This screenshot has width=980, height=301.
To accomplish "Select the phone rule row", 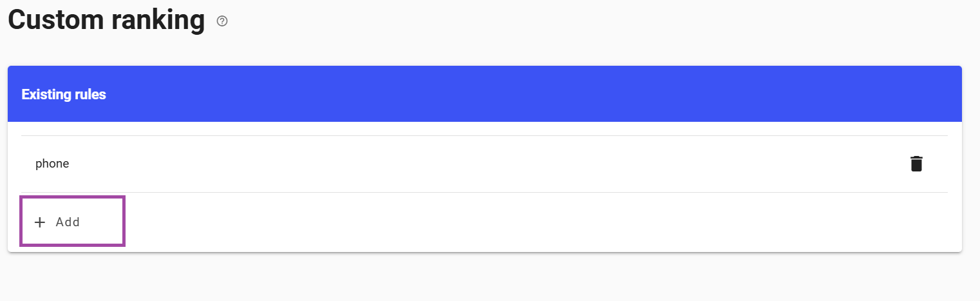I will pos(451,164).
